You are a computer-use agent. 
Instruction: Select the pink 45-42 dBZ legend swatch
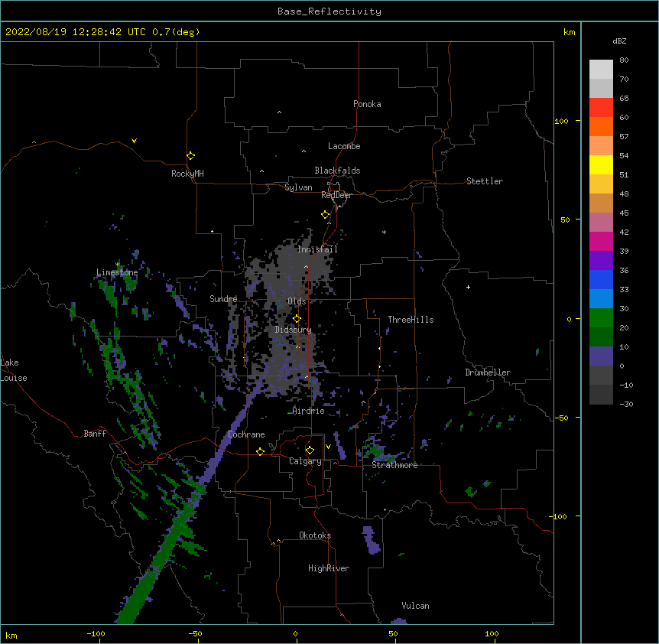[601, 223]
